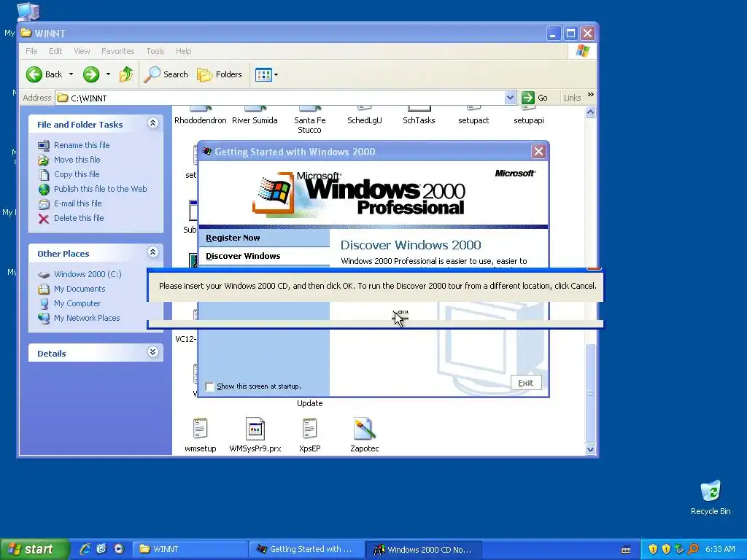
Task: Select Register Now in Getting Started
Action: click(x=264, y=238)
